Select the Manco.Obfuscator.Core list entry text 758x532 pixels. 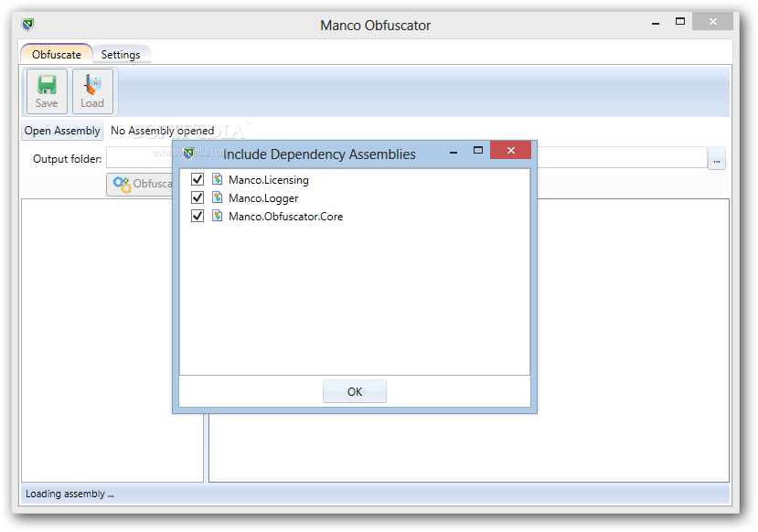[x=285, y=217]
